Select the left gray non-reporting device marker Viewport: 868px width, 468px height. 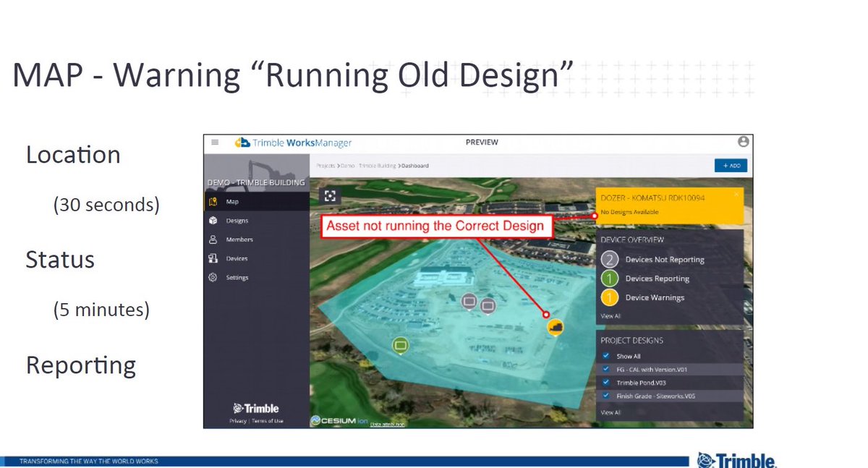[469, 301]
